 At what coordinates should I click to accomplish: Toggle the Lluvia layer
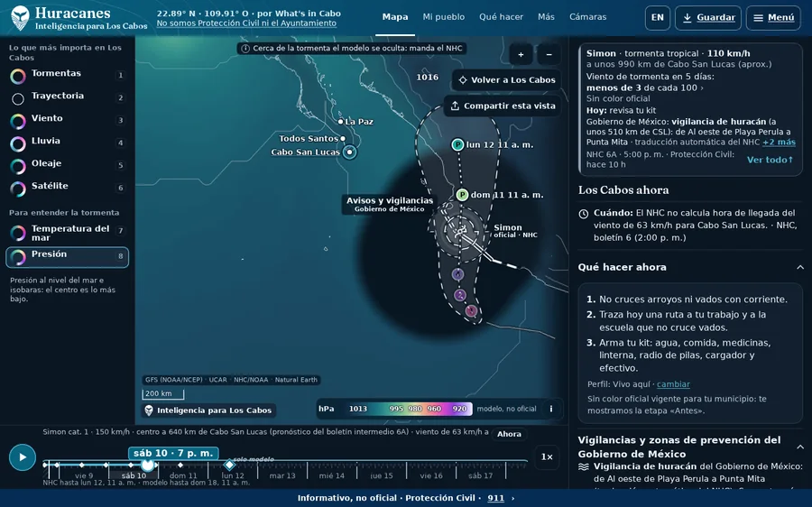point(68,143)
